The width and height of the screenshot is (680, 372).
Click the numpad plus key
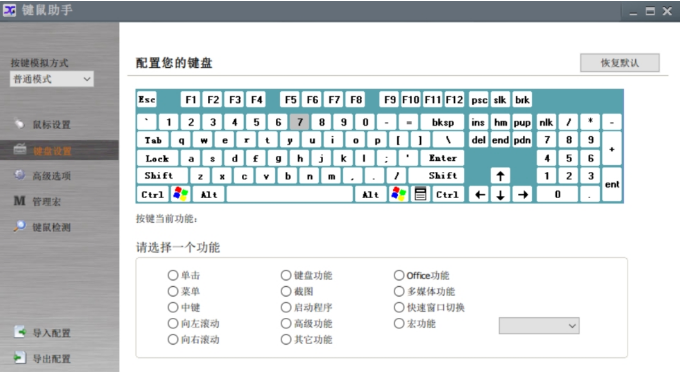coord(612,149)
